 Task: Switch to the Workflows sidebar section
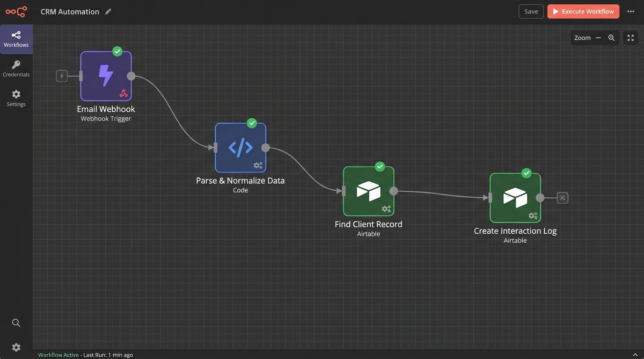pyautogui.click(x=16, y=39)
